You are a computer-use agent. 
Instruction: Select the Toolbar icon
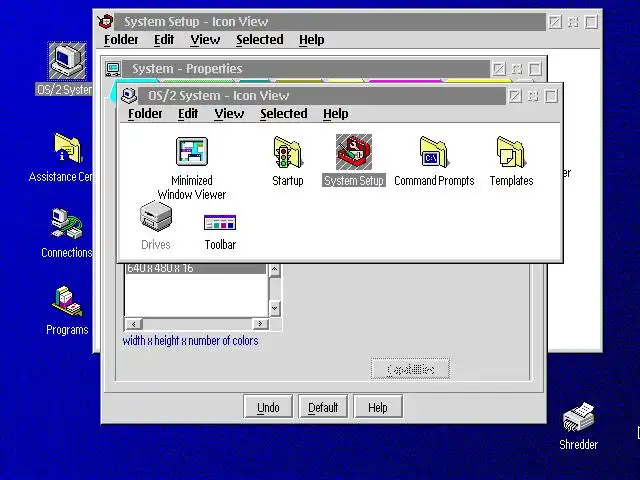pos(220,222)
